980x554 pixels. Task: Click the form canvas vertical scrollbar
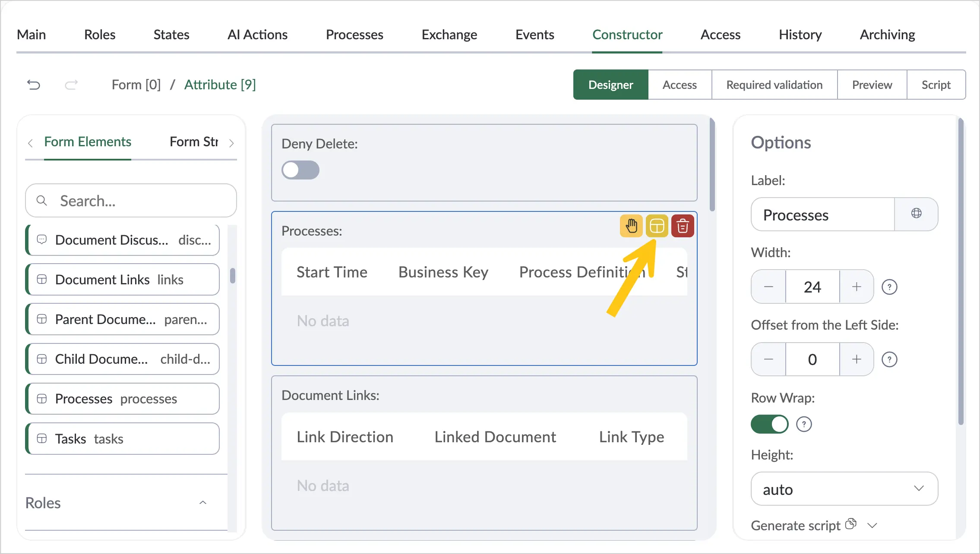[712, 166]
